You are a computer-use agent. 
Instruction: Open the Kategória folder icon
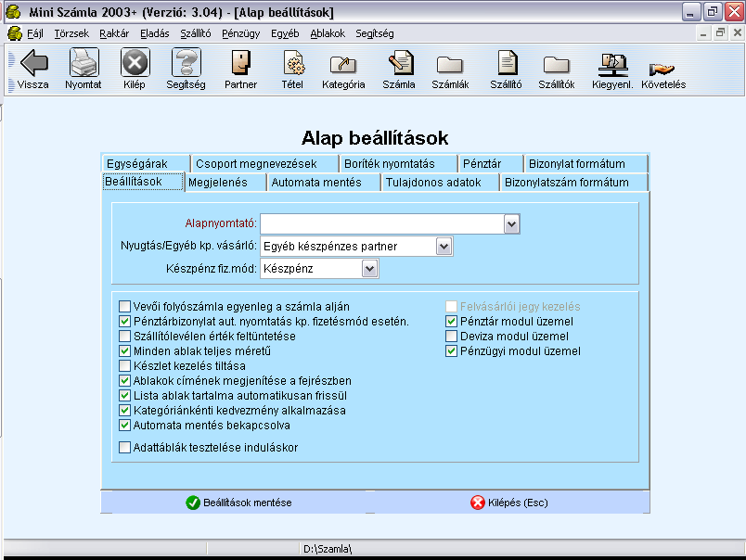point(343,64)
